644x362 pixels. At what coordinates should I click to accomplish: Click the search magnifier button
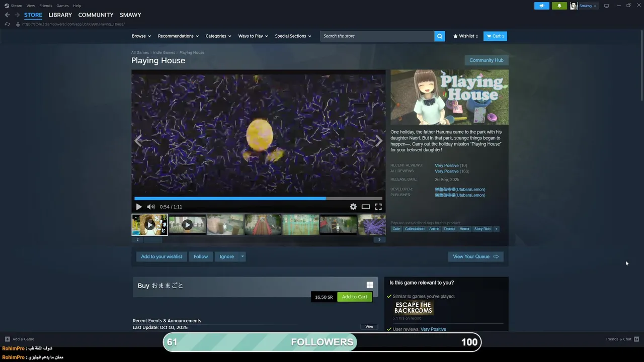[x=440, y=36]
